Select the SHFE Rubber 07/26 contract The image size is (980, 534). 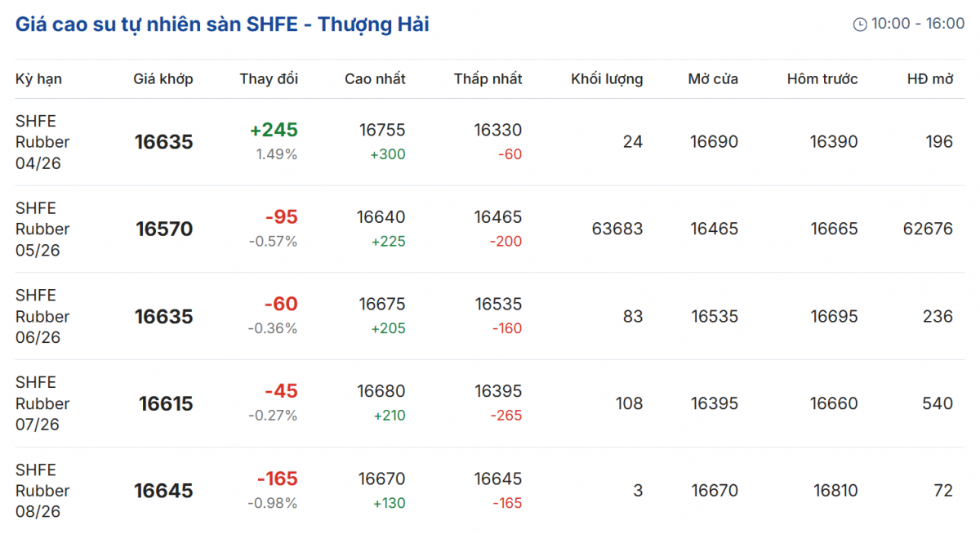42,403
